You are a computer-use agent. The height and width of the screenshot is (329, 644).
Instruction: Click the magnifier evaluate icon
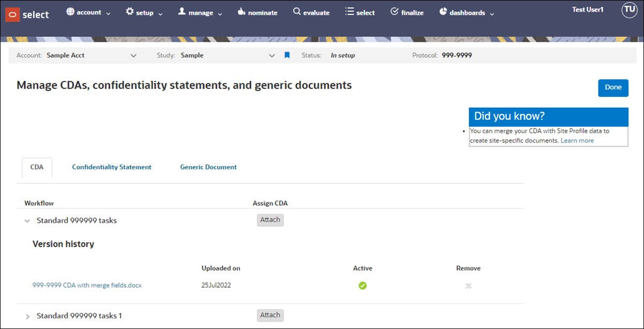coord(297,12)
